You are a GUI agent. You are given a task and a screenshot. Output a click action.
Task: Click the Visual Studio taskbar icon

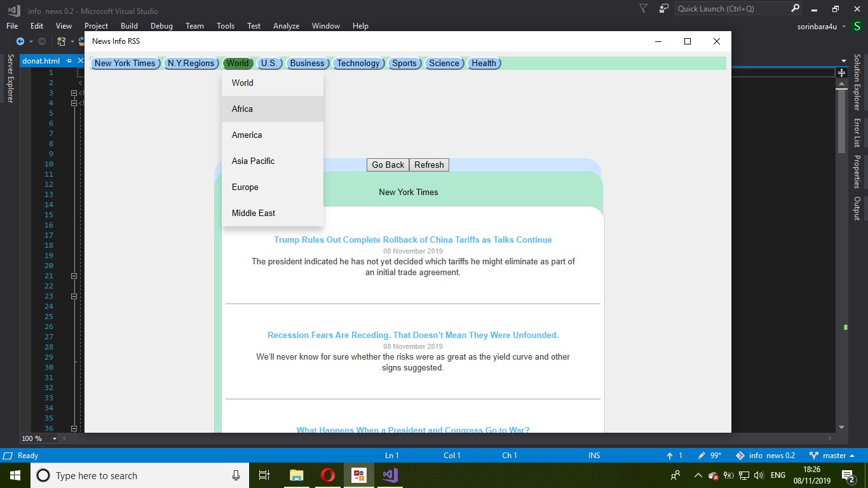coord(390,475)
